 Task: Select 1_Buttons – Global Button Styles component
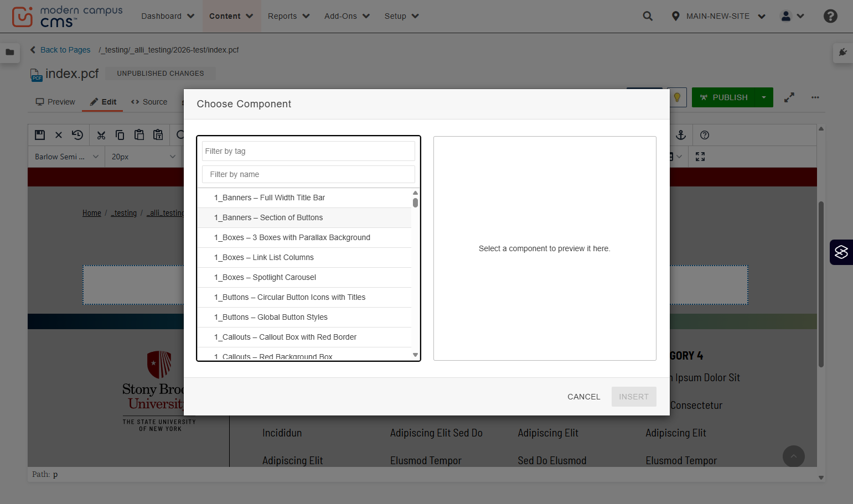(x=304, y=317)
